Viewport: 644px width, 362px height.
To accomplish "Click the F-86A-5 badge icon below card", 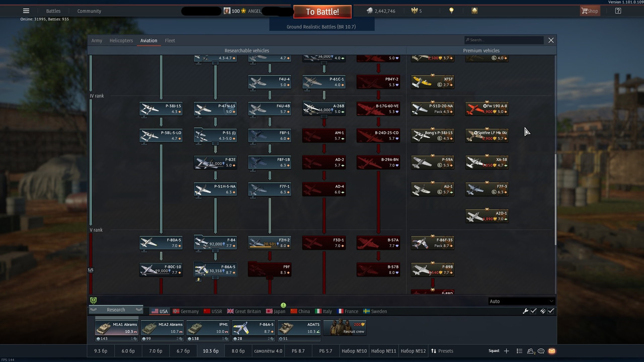I will [198, 280].
